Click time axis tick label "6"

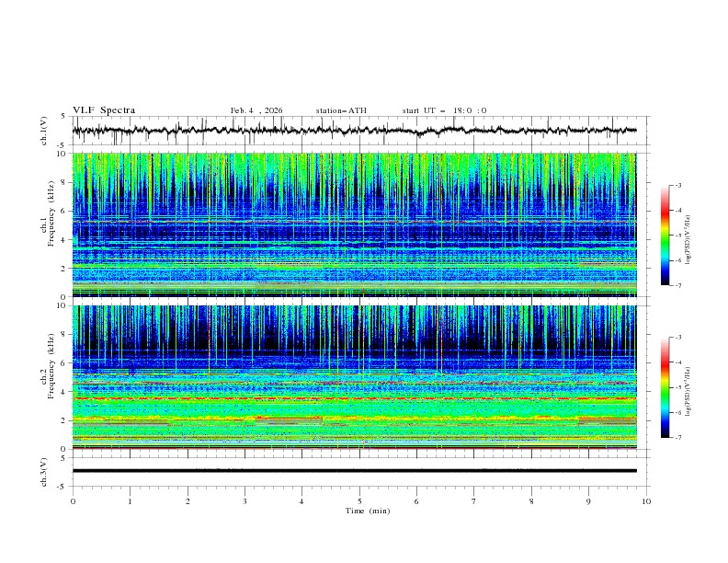(416, 501)
